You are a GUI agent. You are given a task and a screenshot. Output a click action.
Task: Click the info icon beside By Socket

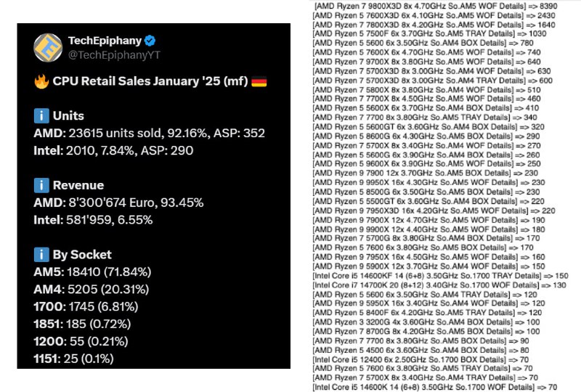41,254
